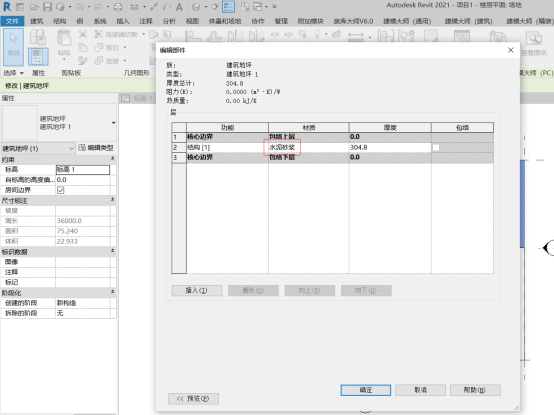Click the Measure tool icon in quick access toolbar
This screenshot has width=554, height=415.
(x=134, y=7)
